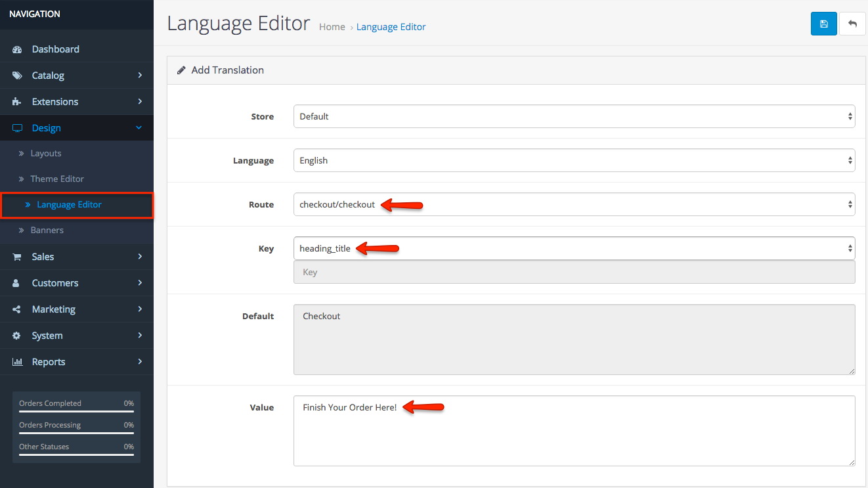Click the blue save button icon
Screen dimensions: 868x488
point(823,24)
